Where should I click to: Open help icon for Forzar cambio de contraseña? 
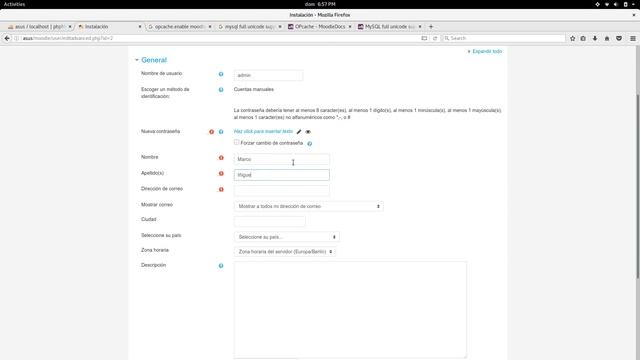[309, 144]
